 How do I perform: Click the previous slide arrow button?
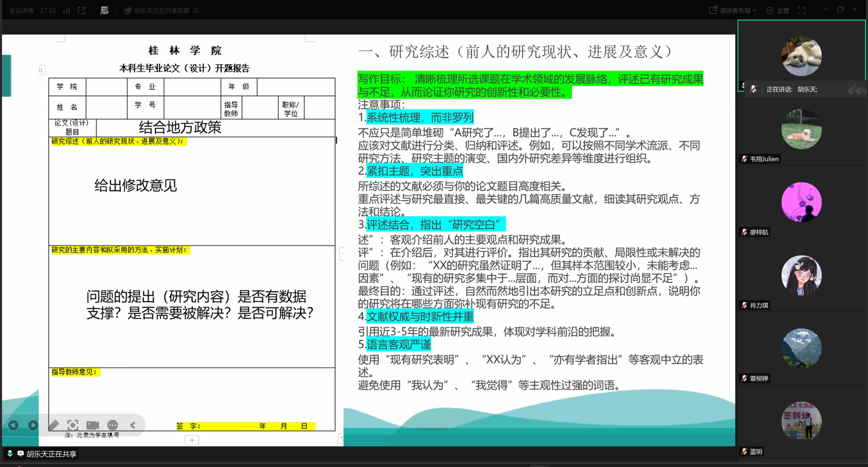[13, 425]
